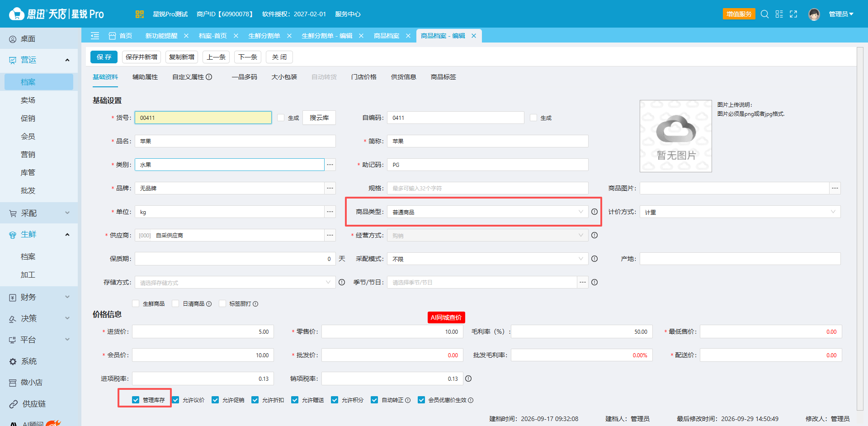The image size is (868, 426).
Task: Close the 生鲜分割单 - 编辑 tab
Action: pyautogui.click(x=361, y=36)
